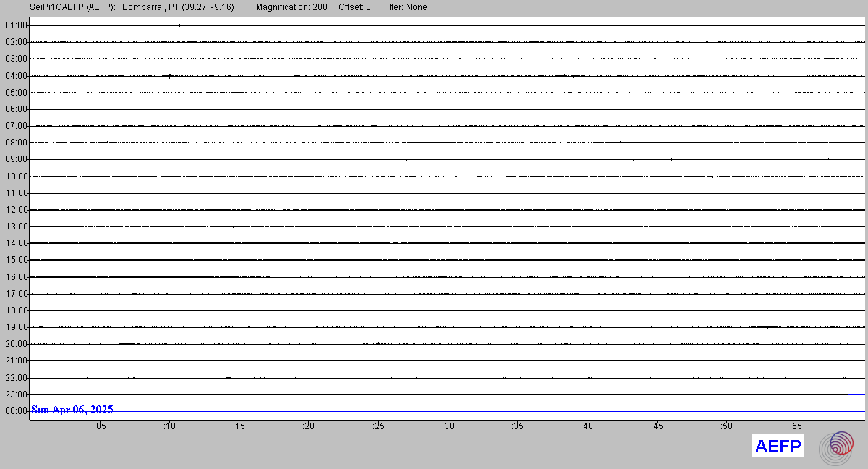Select the 14:00 hour label

16,243
